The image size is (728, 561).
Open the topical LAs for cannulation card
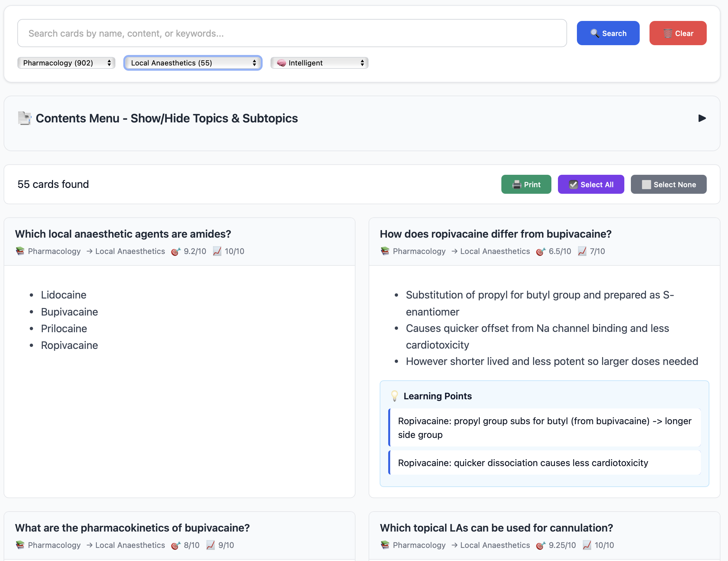tap(496, 528)
